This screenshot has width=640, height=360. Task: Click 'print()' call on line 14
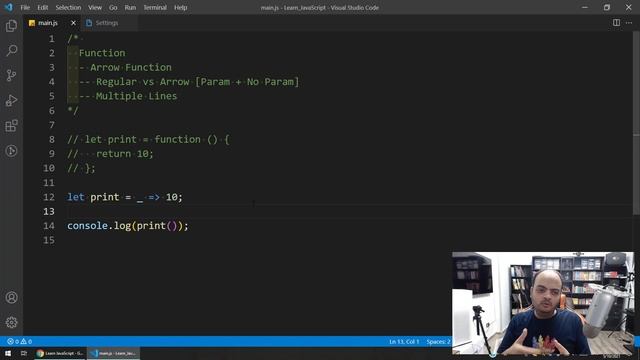157,226
